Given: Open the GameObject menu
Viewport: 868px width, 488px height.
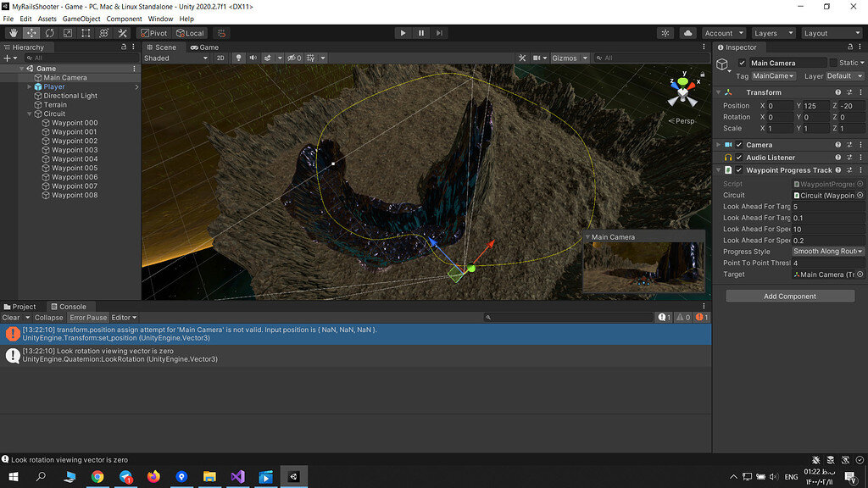Looking at the screenshot, I should [x=81, y=19].
